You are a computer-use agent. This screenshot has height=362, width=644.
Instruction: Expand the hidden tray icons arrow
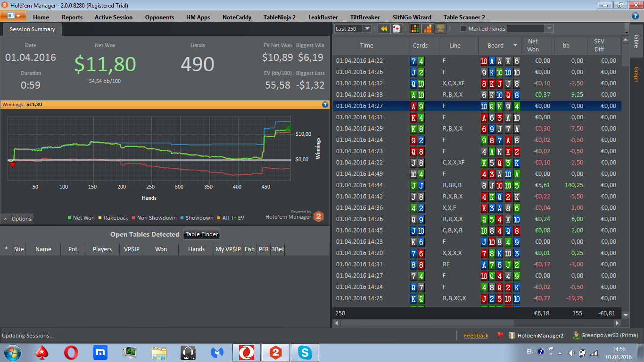tap(560, 352)
